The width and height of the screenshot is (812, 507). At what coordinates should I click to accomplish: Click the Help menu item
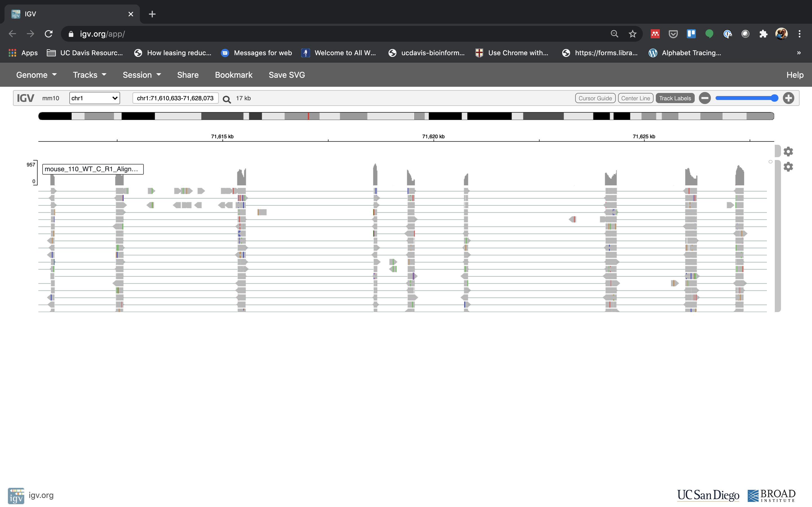pos(795,75)
